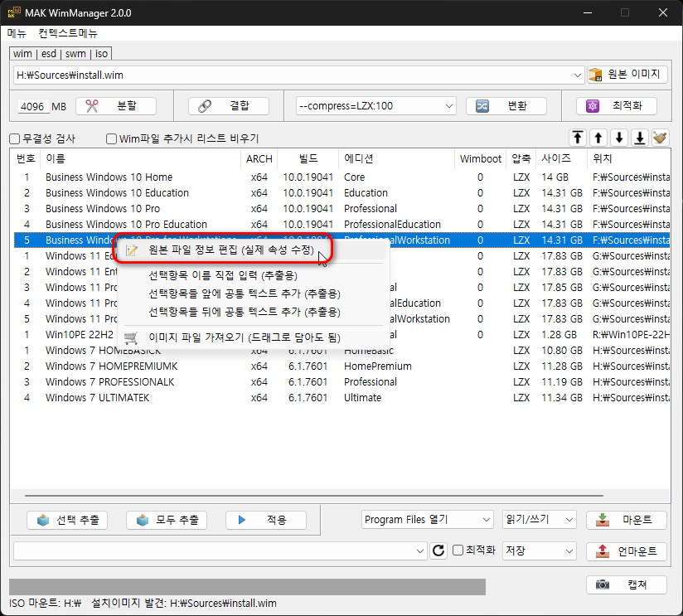Select the Windows 7 HOMEPREMIUMK row
This screenshot has width=683, height=616.
(x=342, y=366)
